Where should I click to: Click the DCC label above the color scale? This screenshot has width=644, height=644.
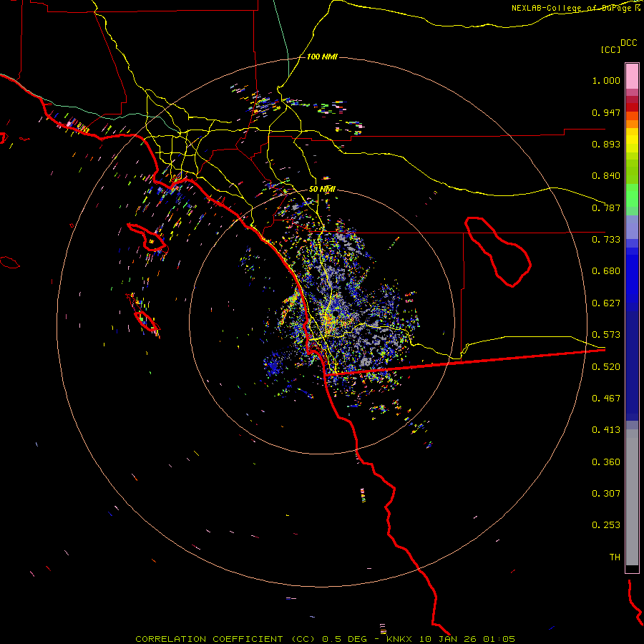click(x=628, y=43)
